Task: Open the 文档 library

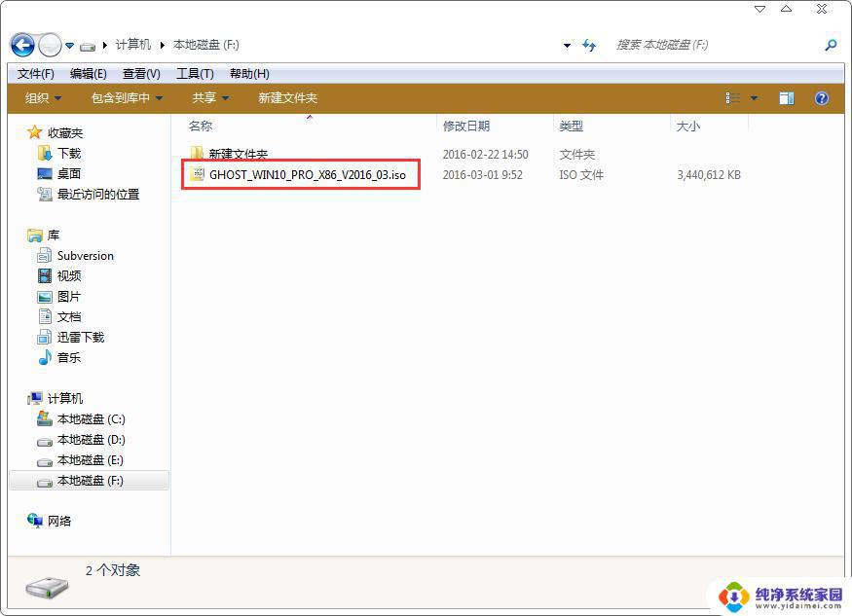Action: click(x=69, y=316)
